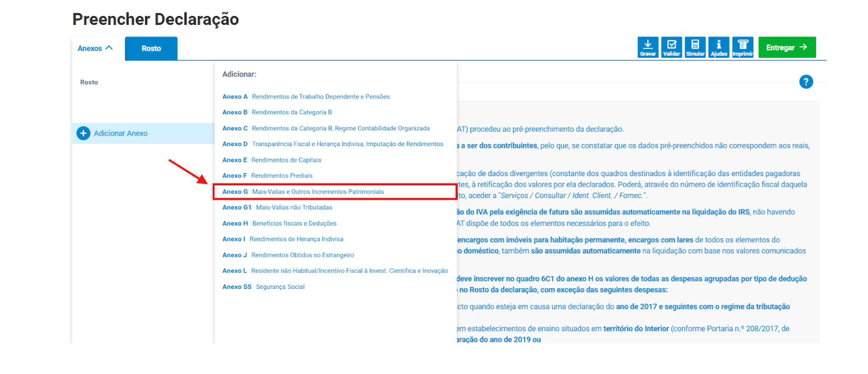Select Rosto in the left sidebar
868x374 pixels.
coord(89,82)
